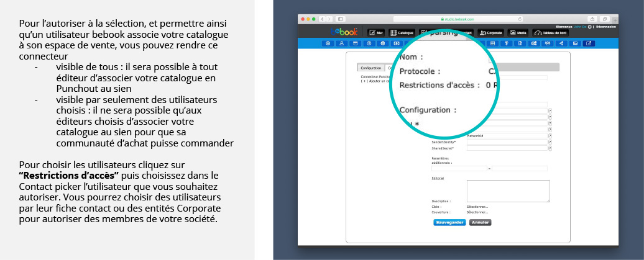Viewport: 644px width, 260px height.
Task: Show all tabs with the tab overview icon
Action: click(605, 19)
